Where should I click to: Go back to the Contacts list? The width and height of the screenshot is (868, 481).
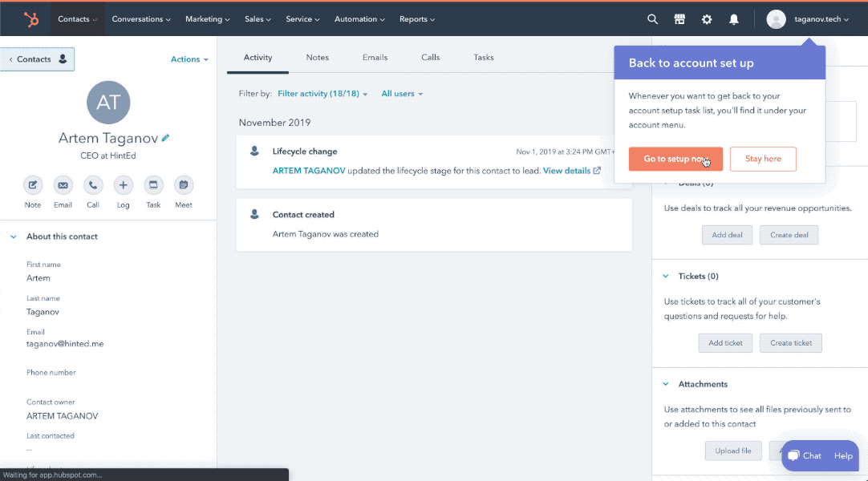click(x=37, y=59)
